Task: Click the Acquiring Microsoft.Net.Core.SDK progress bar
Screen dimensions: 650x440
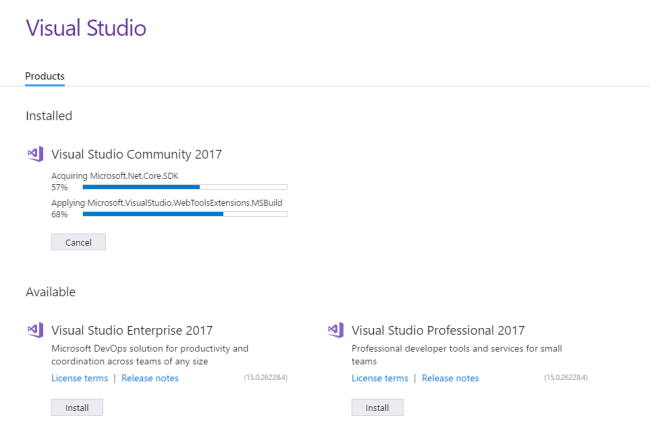Action: (185, 187)
